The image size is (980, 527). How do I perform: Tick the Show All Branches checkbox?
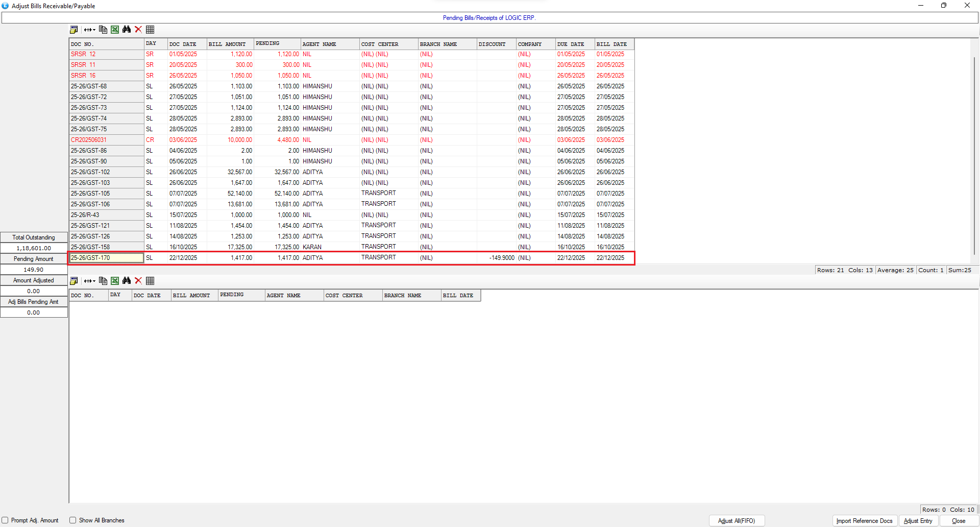73,520
